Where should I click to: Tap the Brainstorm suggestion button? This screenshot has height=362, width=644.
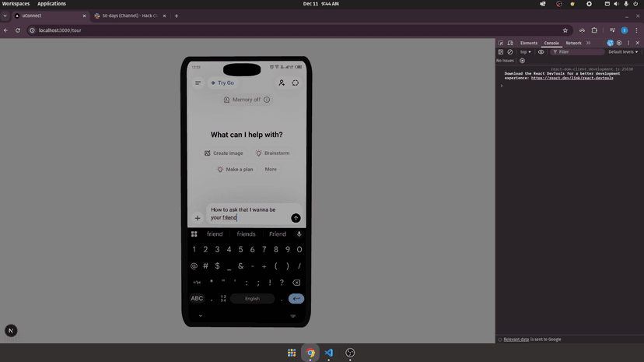[272, 153]
